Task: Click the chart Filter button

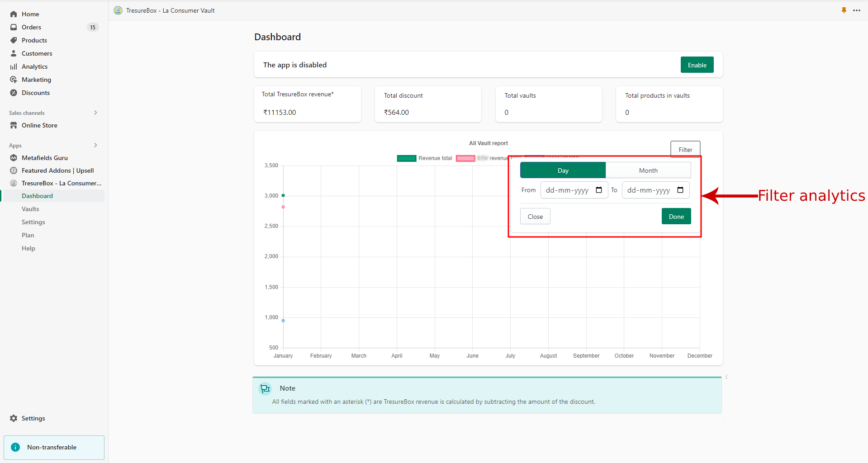Action: click(x=685, y=150)
